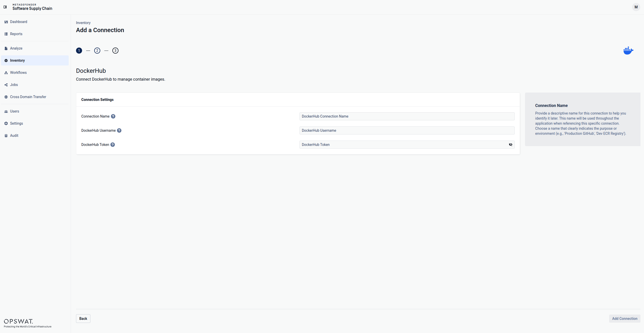Open the Audit page

coord(35,136)
